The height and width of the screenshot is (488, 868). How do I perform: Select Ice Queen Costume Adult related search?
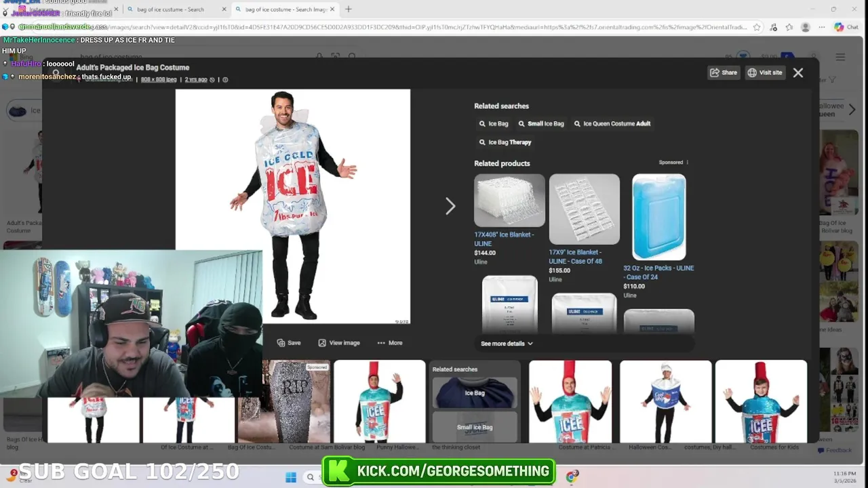pyautogui.click(x=612, y=124)
